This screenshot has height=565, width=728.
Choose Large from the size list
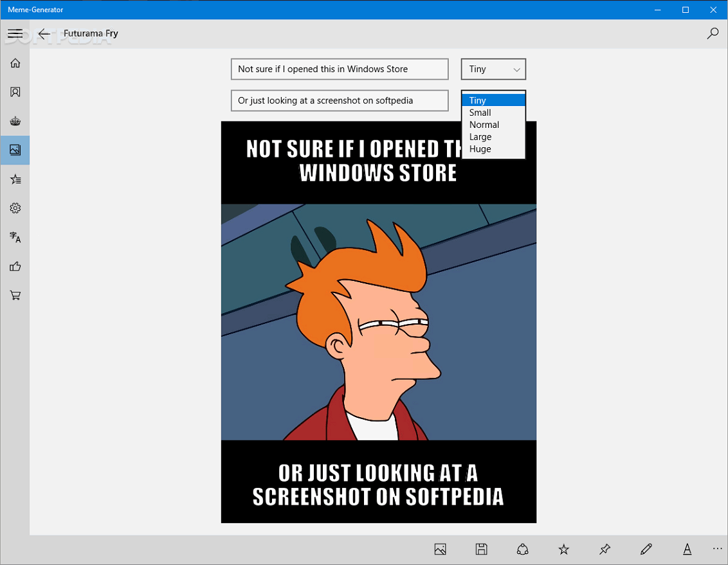pos(493,136)
